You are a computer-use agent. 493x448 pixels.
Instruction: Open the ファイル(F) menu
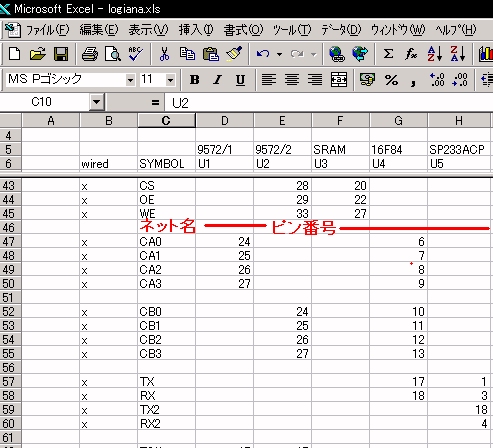coord(48,30)
